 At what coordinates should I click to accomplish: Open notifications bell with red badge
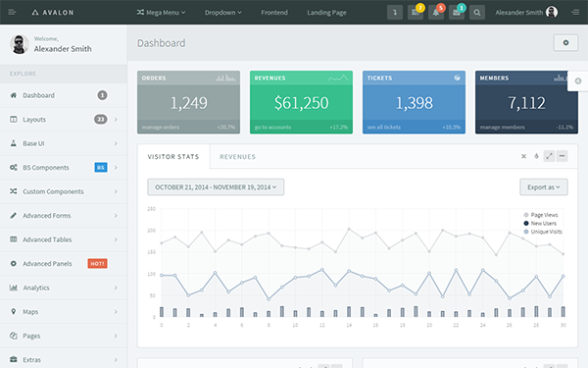pos(436,13)
